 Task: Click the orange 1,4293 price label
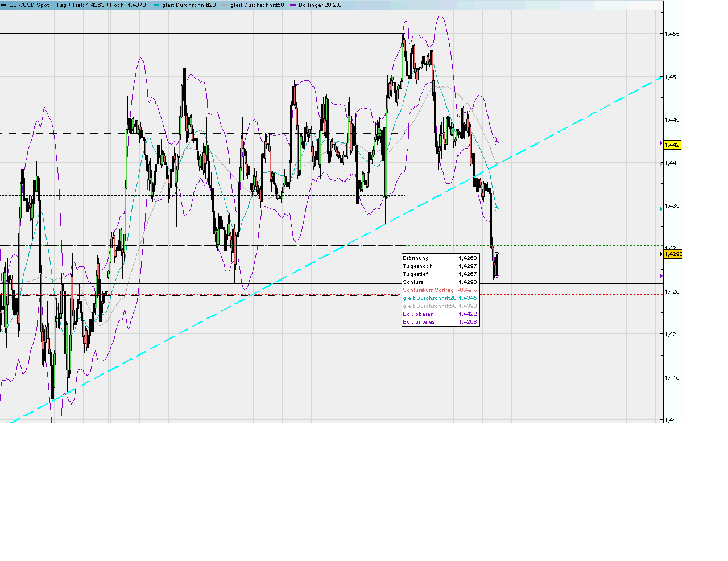tap(675, 254)
